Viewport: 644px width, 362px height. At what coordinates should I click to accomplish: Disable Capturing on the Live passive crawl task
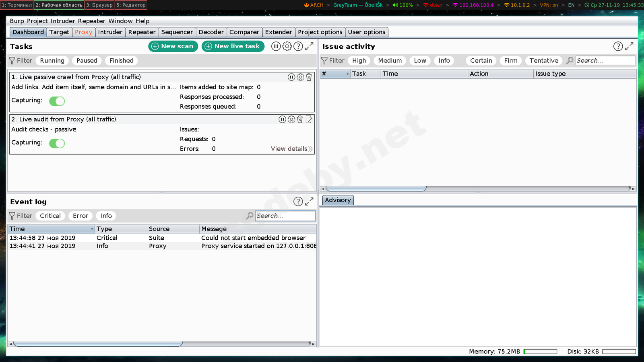point(57,101)
